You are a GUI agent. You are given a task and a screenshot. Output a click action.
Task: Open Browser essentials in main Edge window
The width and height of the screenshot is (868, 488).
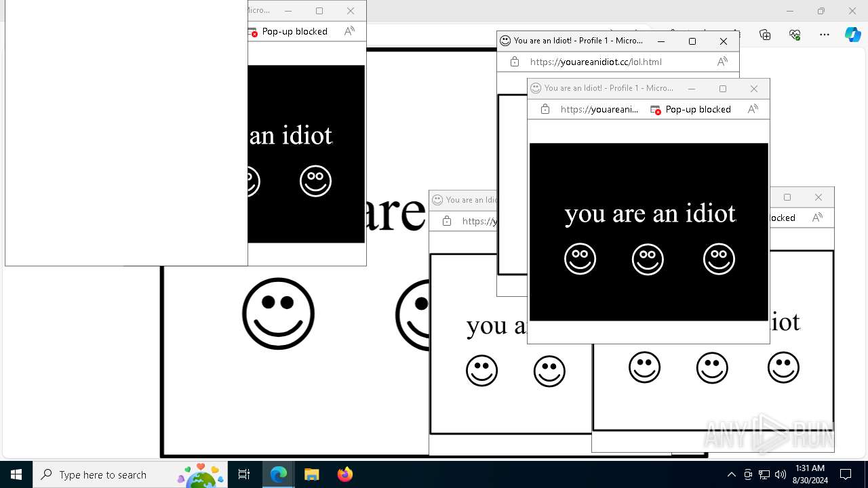795,35
